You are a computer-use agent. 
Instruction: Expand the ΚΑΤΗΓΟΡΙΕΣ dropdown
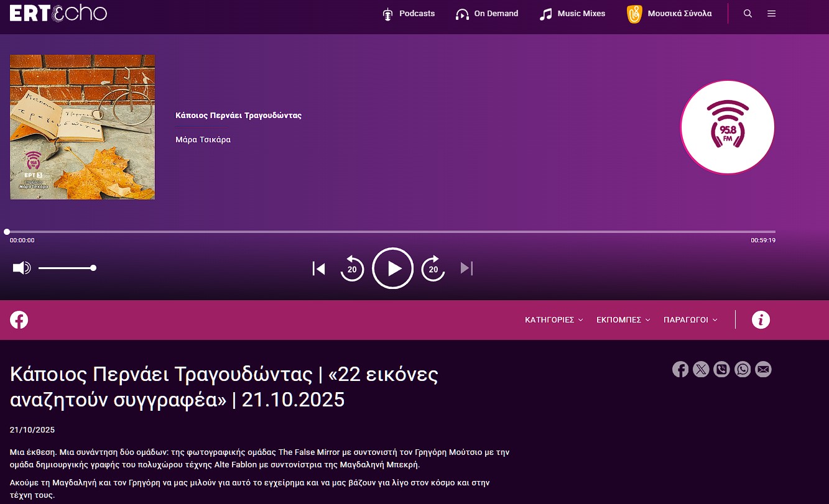[x=553, y=320]
